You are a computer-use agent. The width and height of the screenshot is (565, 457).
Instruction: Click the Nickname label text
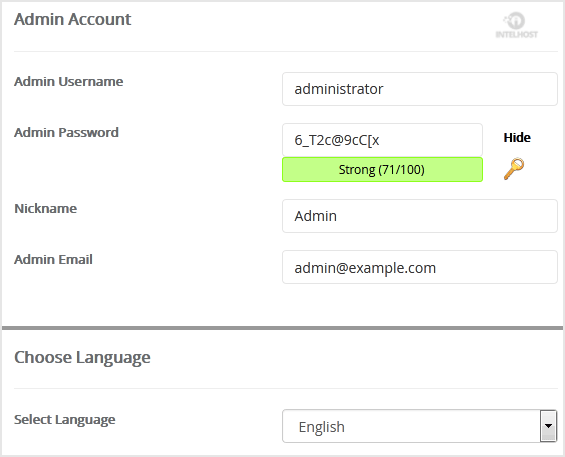45,208
